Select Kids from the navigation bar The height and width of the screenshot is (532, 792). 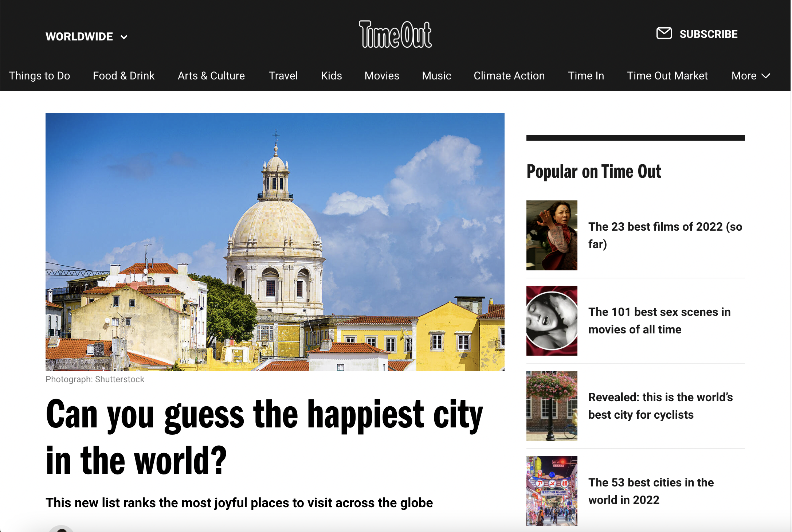coord(331,76)
